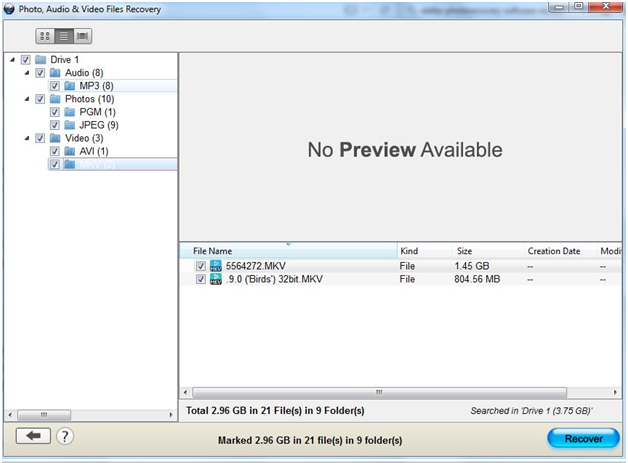Click the folder tree horizontal scrollbar thumb

(x=44, y=415)
